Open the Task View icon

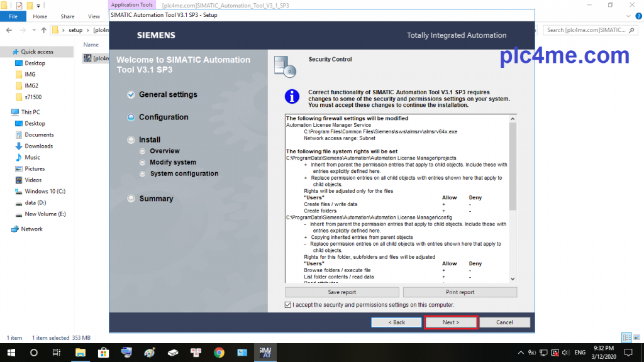pyautogui.click(x=57, y=352)
